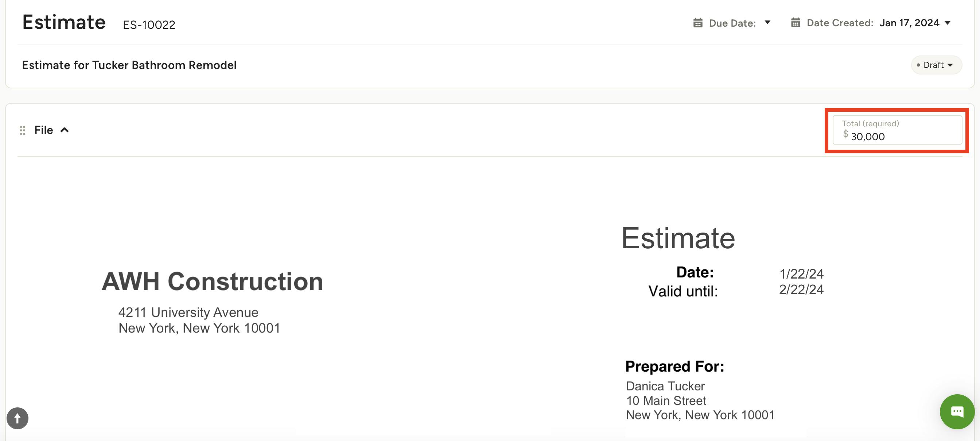Click the Jan 17, 2024 date value

[909, 23]
